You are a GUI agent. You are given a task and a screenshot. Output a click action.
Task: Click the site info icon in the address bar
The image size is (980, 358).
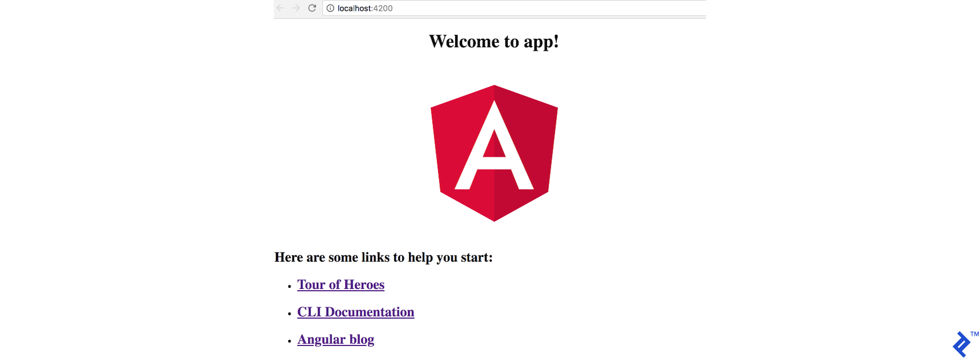[x=330, y=8]
